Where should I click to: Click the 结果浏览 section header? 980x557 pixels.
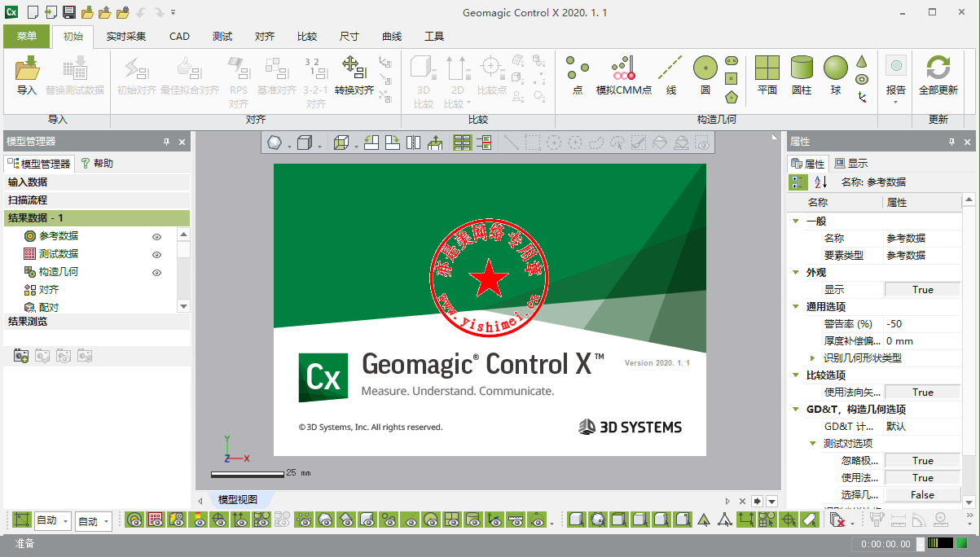point(96,322)
